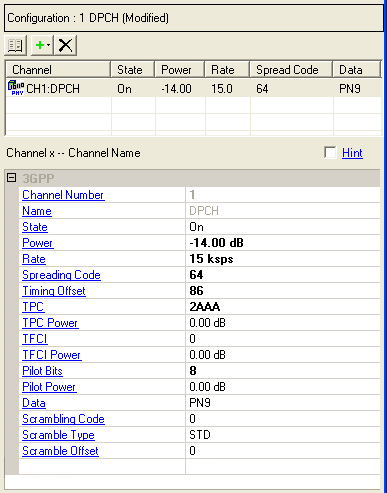Click the TPC property link
387x493 pixels.
pyautogui.click(x=33, y=307)
